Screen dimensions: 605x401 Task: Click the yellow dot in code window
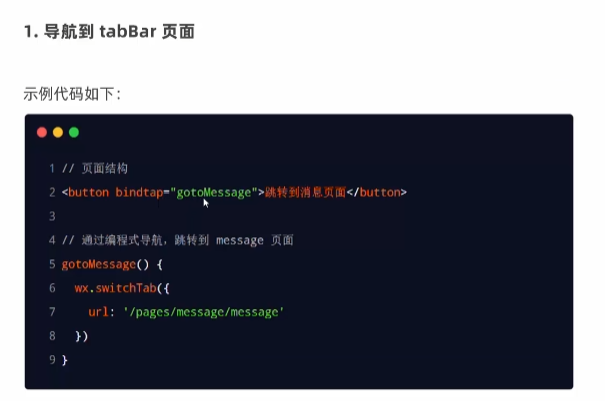(x=58, y=132)
